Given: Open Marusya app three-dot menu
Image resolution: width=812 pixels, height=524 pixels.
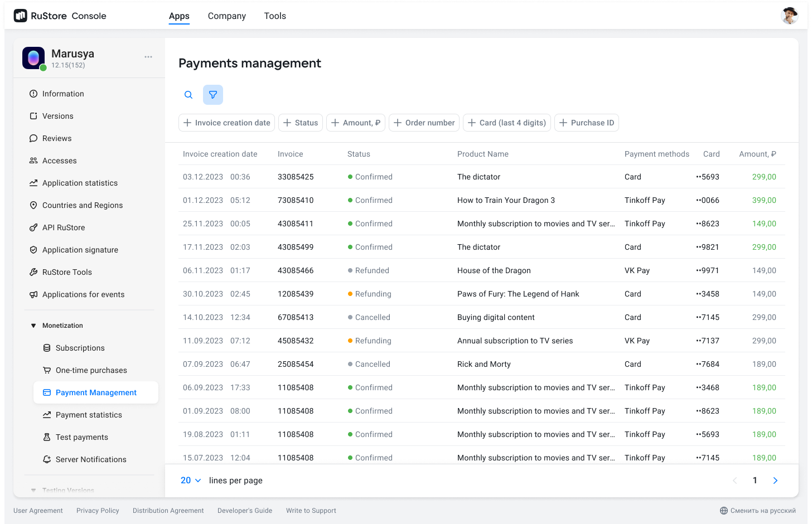Looking at the screenshot, I should click(x=148, y=57).
